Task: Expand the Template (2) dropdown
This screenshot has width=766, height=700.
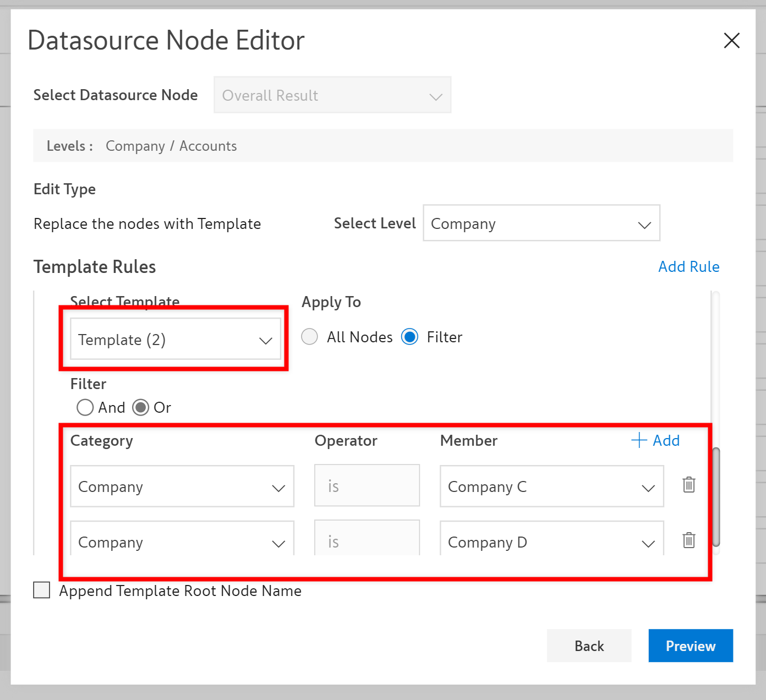Action: [176, 340]
